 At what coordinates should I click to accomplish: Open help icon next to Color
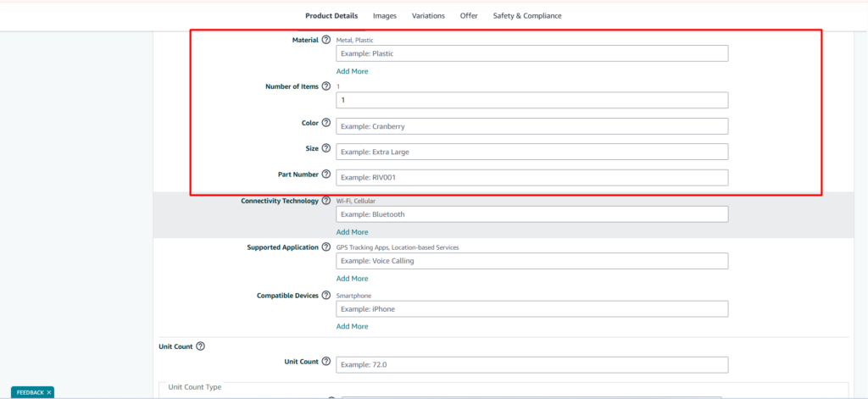pos(326,122)
